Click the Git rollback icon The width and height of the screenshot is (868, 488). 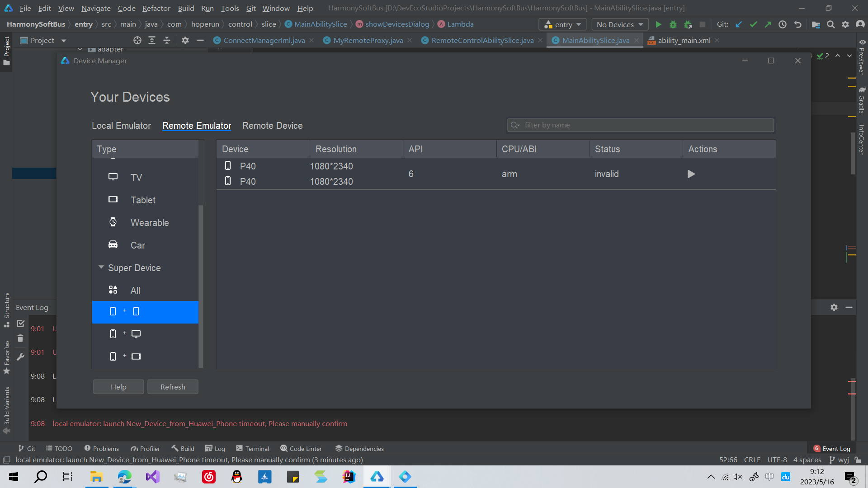click(x=798, y=24)
